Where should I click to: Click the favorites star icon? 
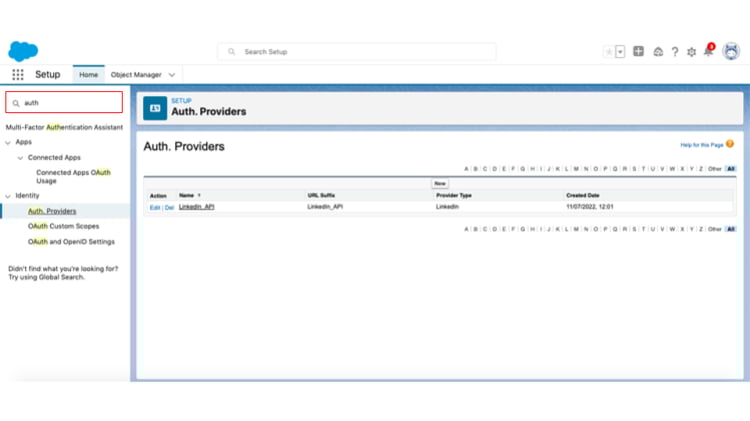click(x=609, y=52)
